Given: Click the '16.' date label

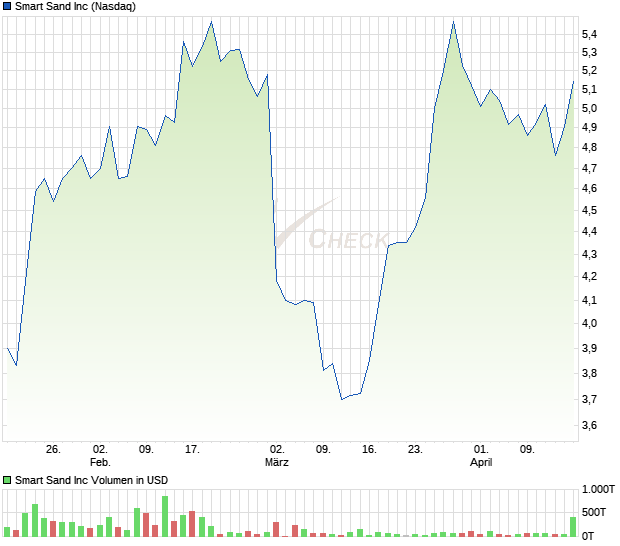Looking at the screenshot, I should click(x=369, y=450).
